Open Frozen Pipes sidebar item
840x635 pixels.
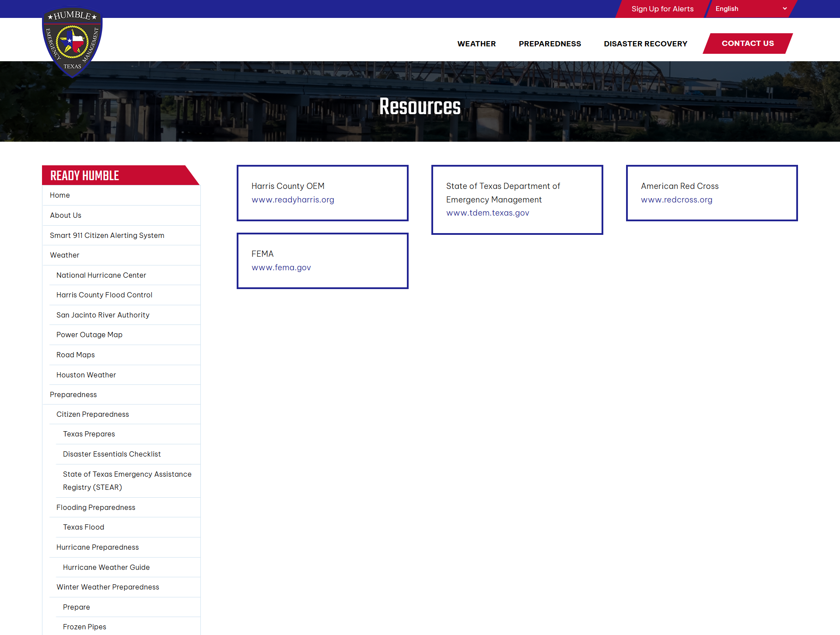[x=128, y=627]
